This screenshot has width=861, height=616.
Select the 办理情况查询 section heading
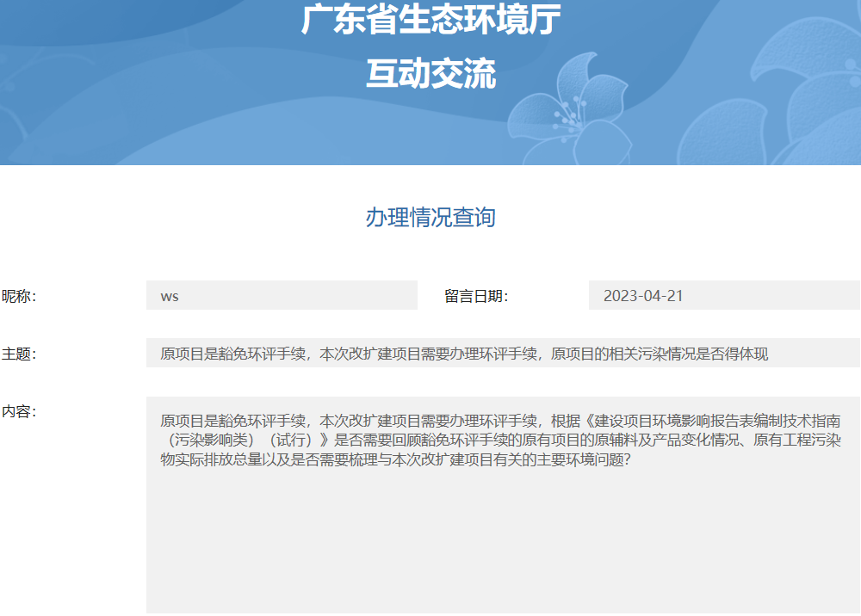[430, 218]
